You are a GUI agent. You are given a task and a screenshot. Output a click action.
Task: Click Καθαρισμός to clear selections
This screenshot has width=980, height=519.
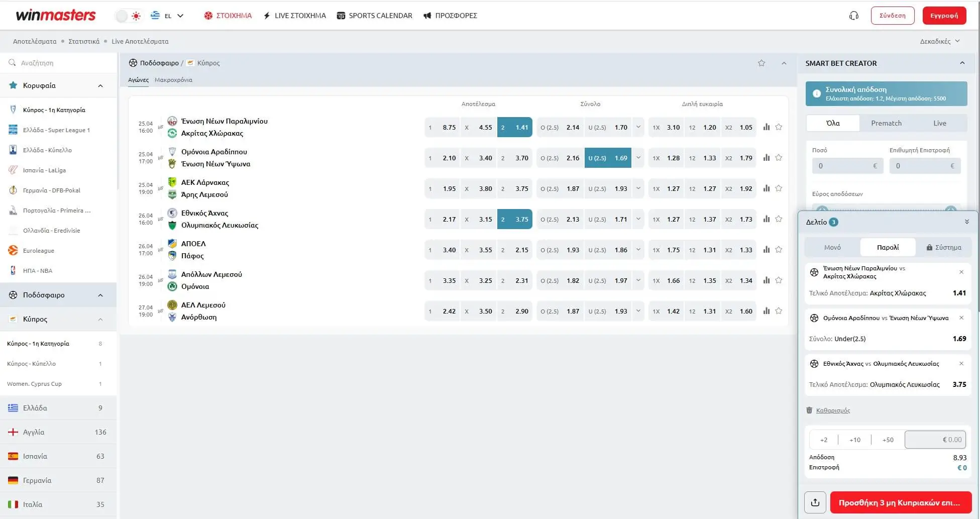point(833,410)
